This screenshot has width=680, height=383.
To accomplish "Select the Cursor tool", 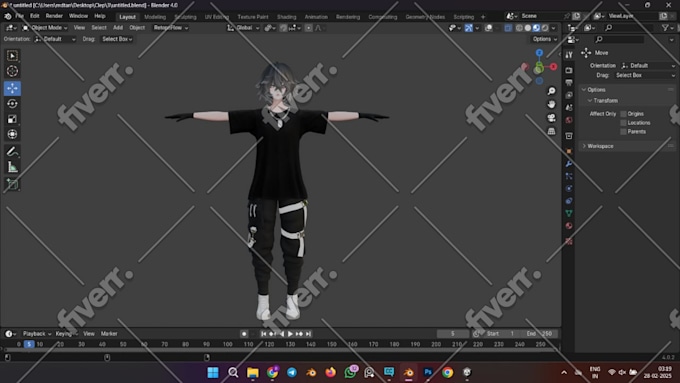I will pyautogui.click(x=12, y=71).
